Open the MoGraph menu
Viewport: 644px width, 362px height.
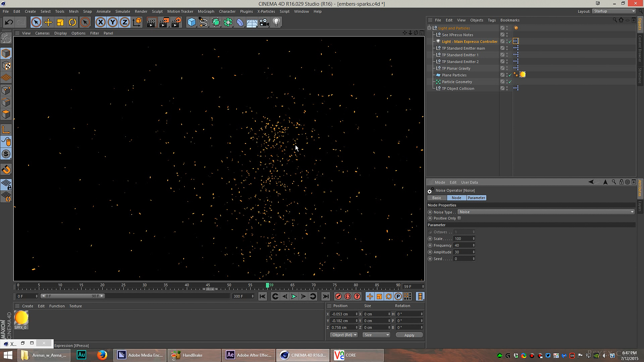pyautogui.click(x=206, y=11)
